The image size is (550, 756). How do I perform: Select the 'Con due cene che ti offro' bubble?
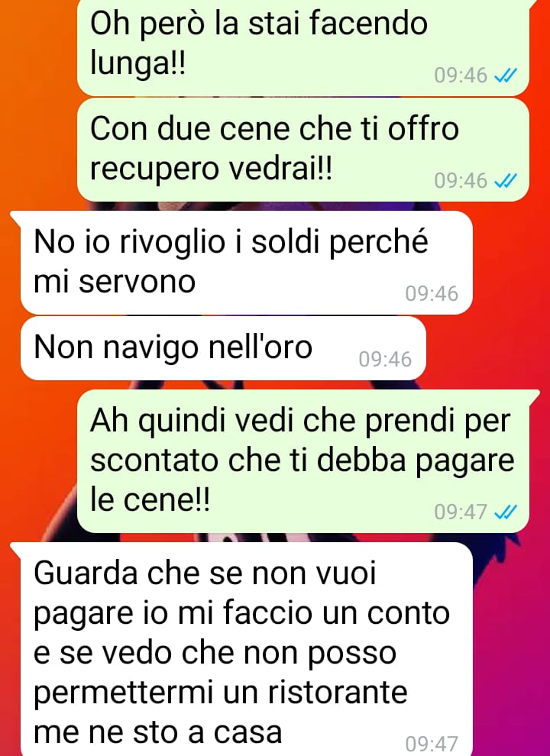[x=303, y=150]
